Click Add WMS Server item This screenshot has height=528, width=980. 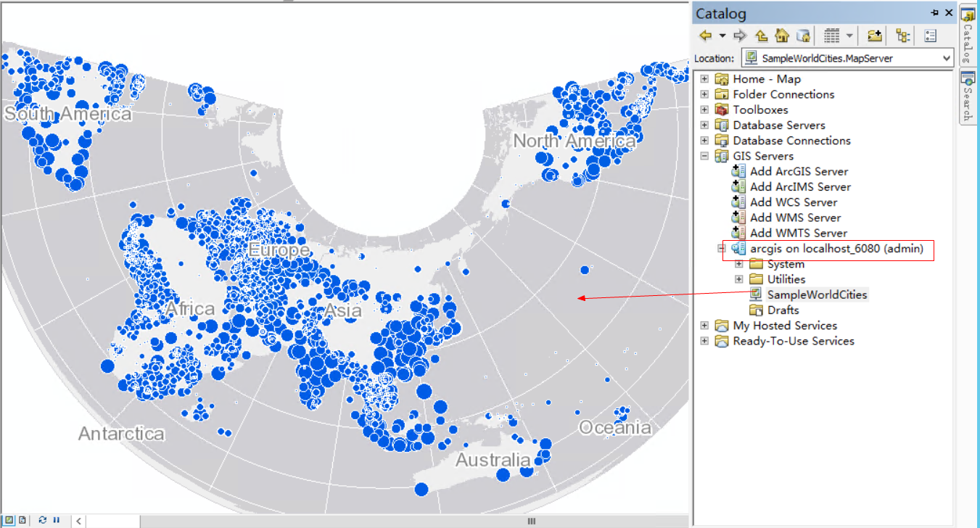(794, 218)
